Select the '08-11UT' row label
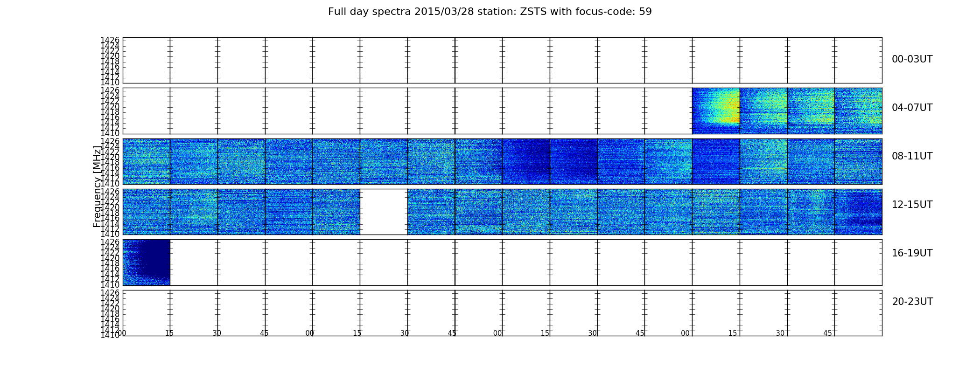 [912, 156]
